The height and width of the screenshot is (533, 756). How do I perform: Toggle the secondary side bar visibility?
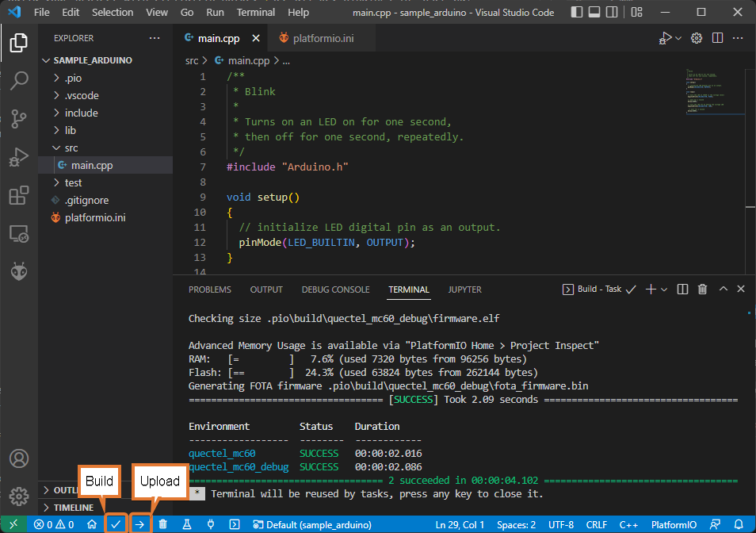click(x=612, y=12)
